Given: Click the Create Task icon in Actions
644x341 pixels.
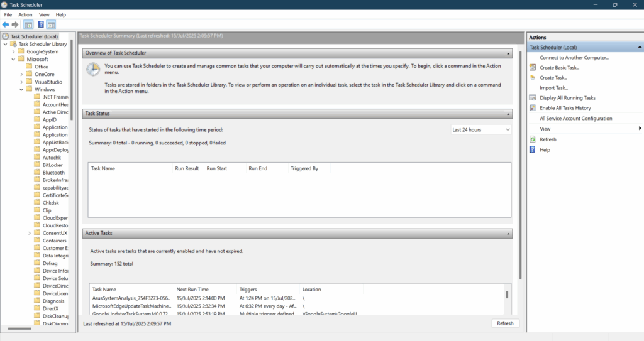Looking at the screenshot, I should pyautogui.click(x=533, y=77).
